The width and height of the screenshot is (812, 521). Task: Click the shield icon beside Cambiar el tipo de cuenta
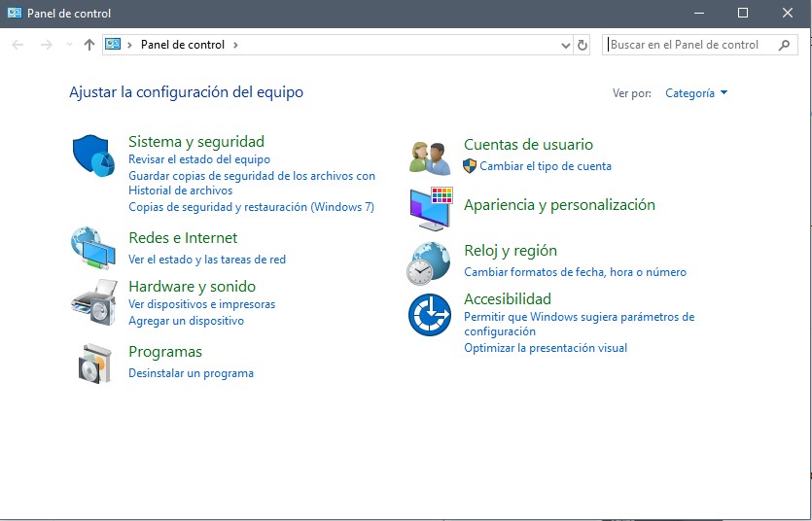[469, 166]
